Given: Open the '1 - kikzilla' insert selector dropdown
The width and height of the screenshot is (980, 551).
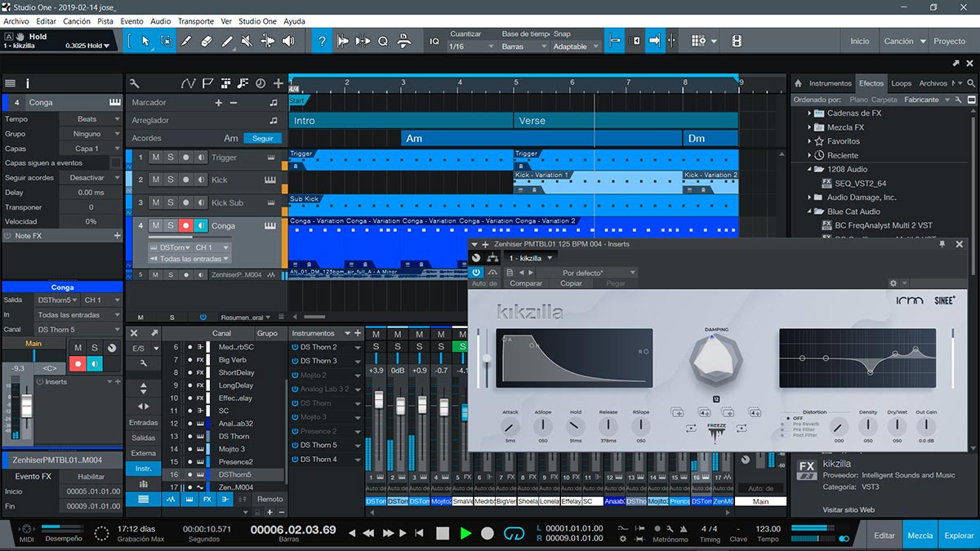Looking at the screenshot, I should pos(531,259).
